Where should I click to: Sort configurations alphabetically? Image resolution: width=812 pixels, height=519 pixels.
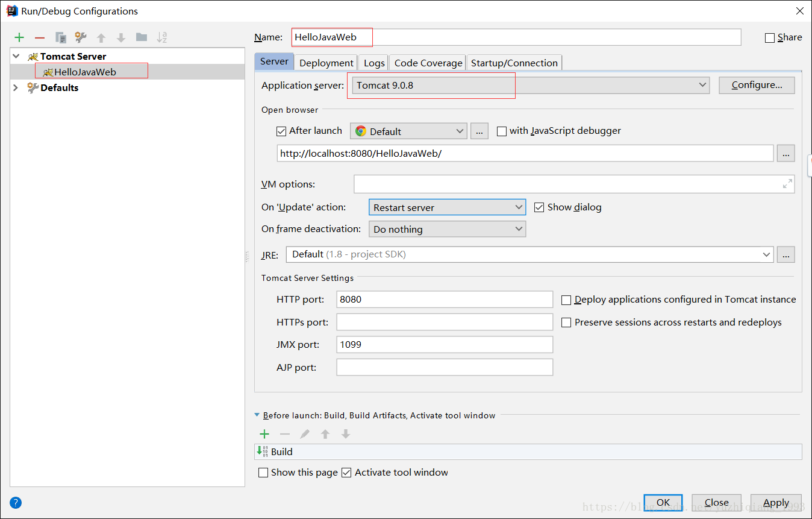(x=161, y=37)
